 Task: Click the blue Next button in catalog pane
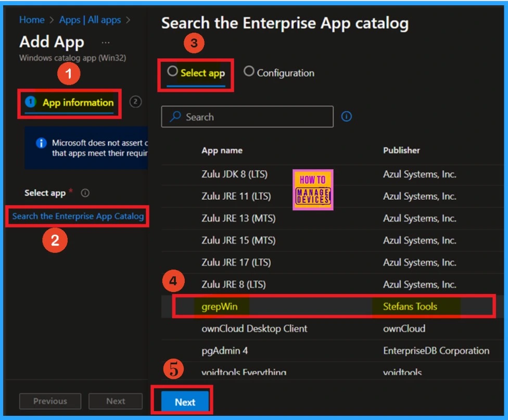tap(185, 402)
